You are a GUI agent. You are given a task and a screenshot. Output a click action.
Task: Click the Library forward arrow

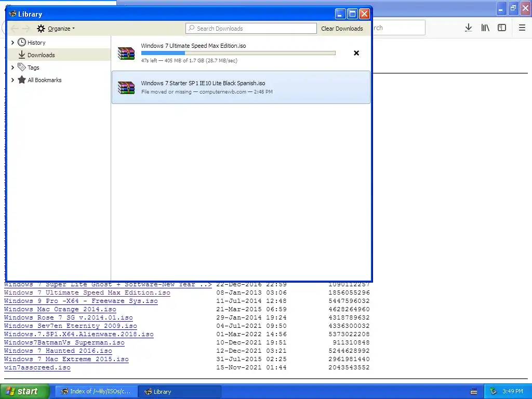[x=26, y=29]
